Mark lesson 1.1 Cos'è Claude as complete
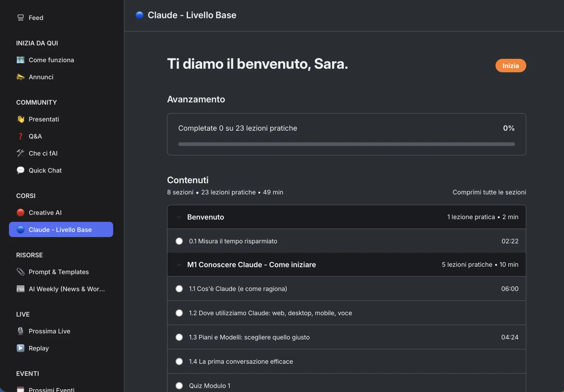Viewport: 564px width, 392px height. click(x=179, y=289)
